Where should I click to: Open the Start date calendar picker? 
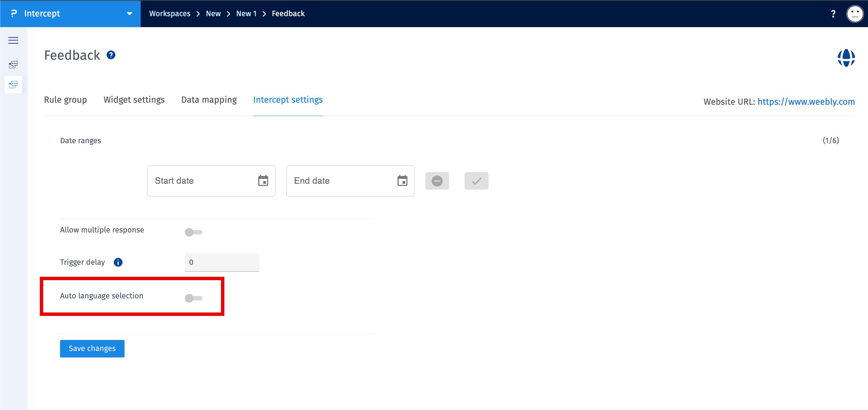(263, 180)
